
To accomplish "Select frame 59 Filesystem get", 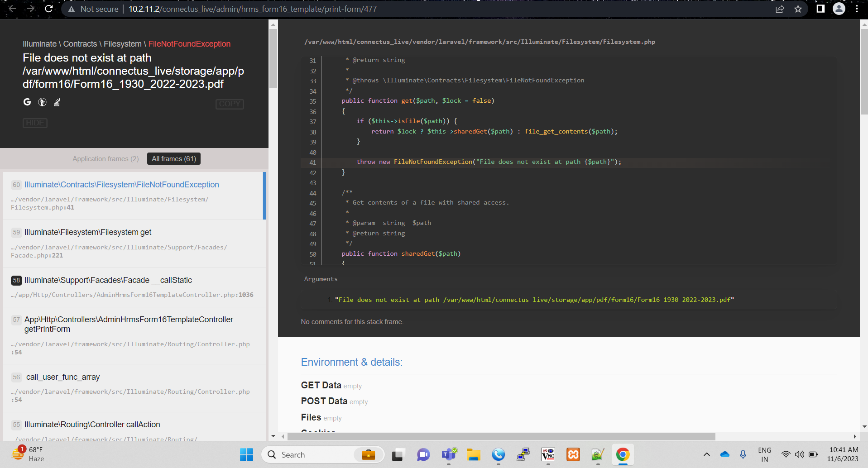I will (x=134, y=244).
